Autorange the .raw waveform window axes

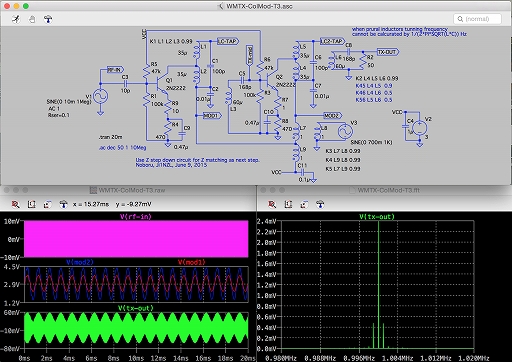pos(31,204)
